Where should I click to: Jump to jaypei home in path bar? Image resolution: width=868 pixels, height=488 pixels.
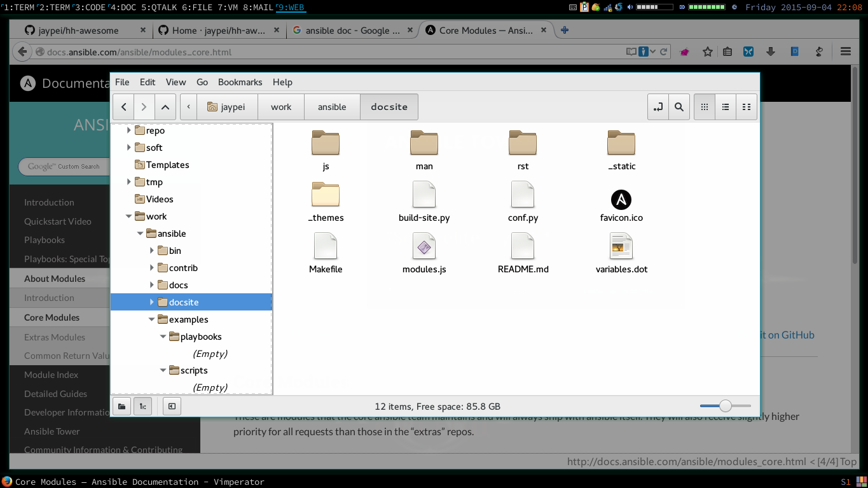coord(227,107)
